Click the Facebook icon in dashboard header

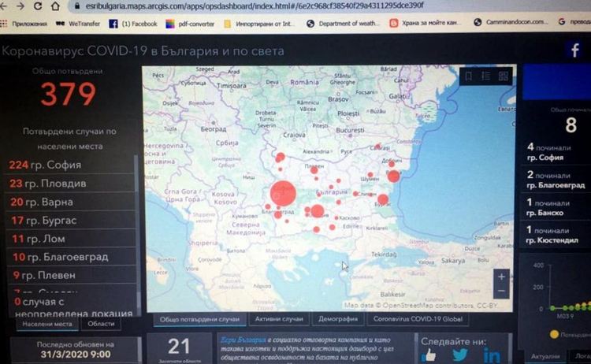click(574, 50)
